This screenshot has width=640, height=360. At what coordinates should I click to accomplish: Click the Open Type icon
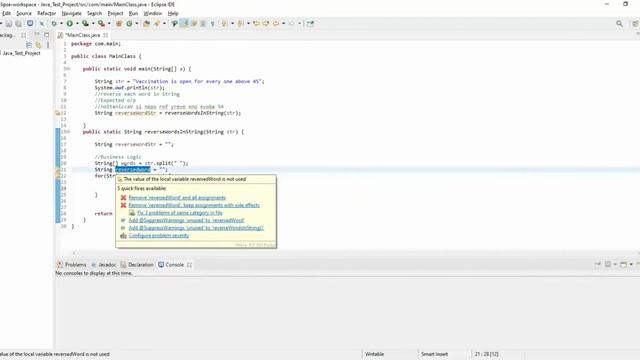[146, 24]
